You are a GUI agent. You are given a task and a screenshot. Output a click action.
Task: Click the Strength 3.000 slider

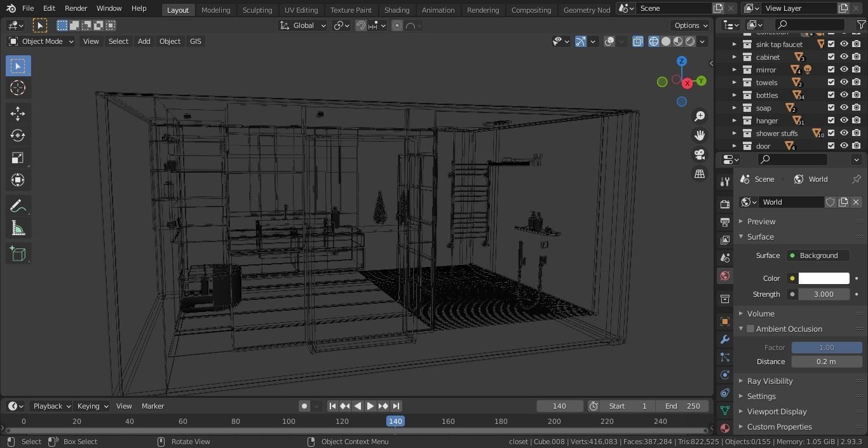pos(824,294)
